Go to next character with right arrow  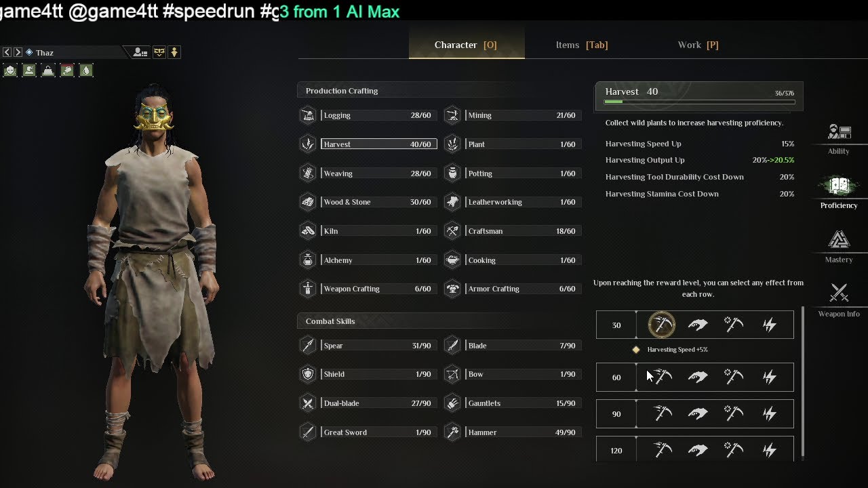pyautogui.click(x=18, y=52)
